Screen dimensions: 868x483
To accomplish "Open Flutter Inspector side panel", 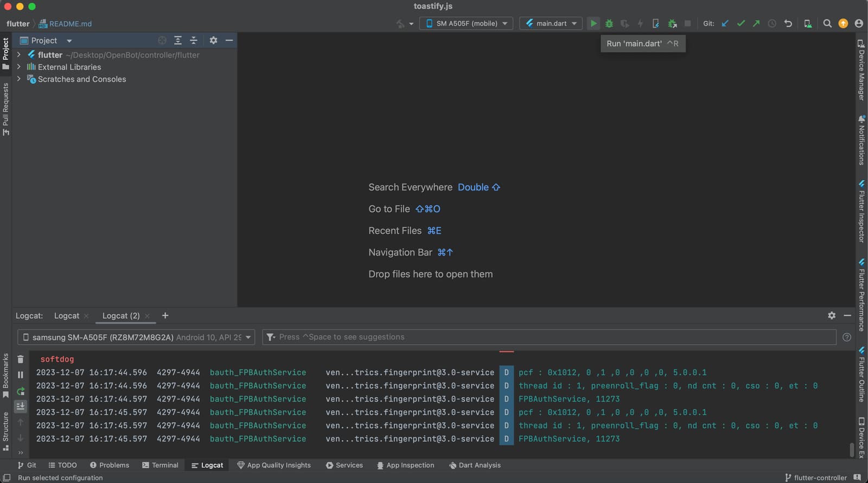I will [x=861, y=211].
